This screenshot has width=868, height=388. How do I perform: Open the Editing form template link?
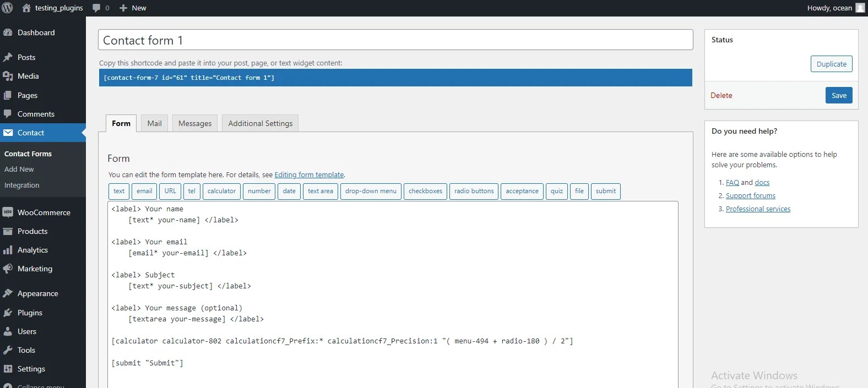point(309,175)
